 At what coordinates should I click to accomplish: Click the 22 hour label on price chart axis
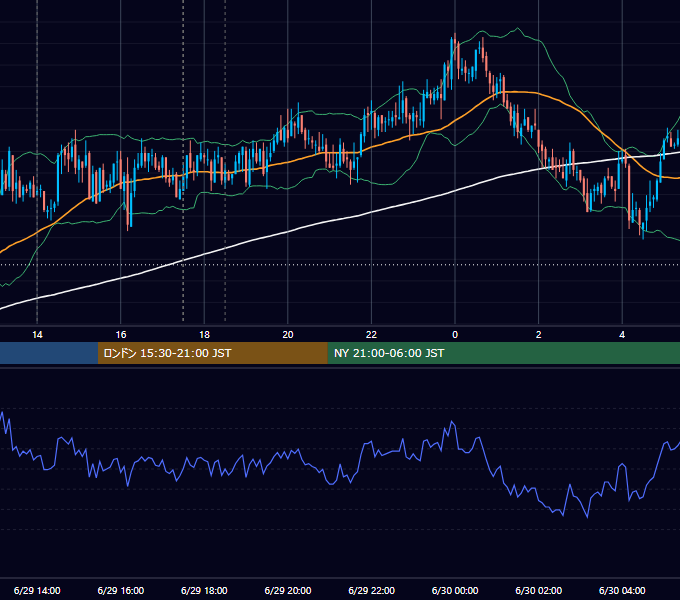[x=371, y=335]
